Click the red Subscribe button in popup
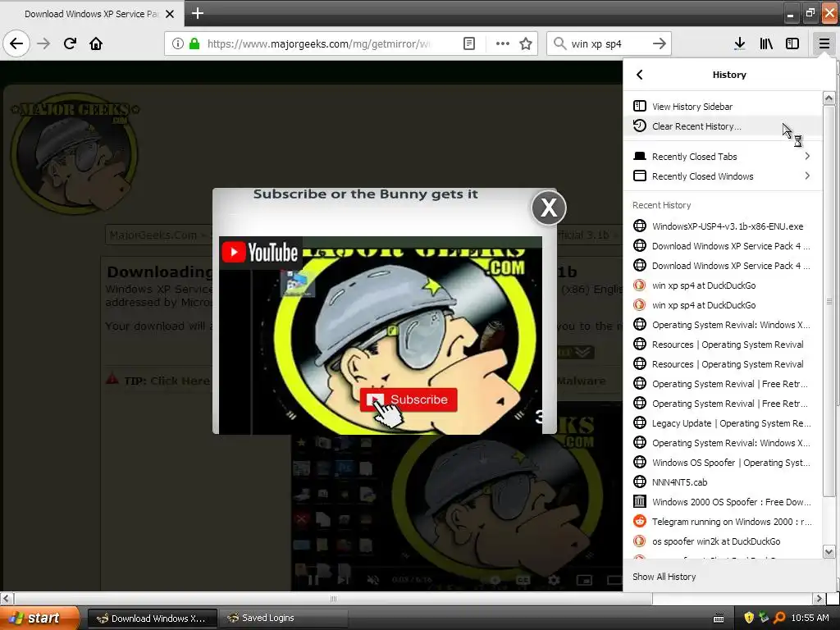Screen dimensions: 840x630 pyautogui.click(x=409, y=399)
